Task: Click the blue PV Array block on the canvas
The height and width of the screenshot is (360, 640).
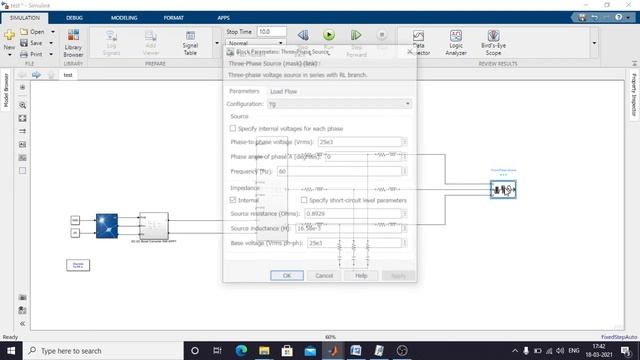Action: click(x=107, y=226)
